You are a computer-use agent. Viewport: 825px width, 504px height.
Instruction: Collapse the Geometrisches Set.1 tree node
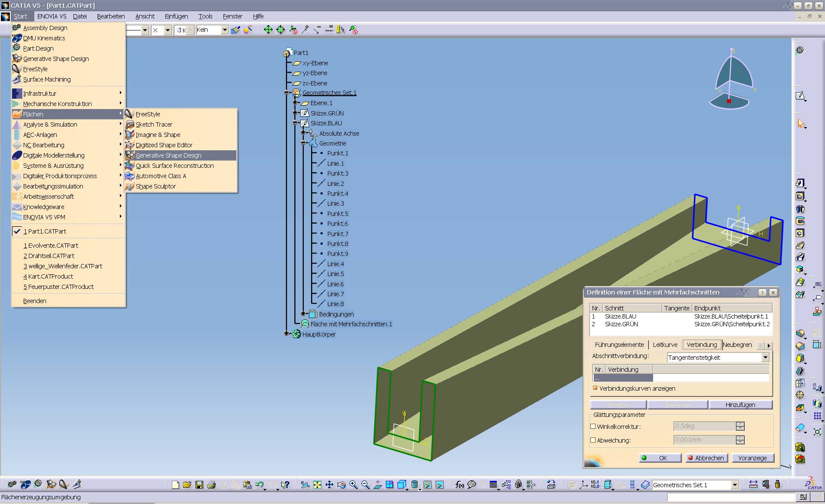pyautogui.click(x=287, y=93)
